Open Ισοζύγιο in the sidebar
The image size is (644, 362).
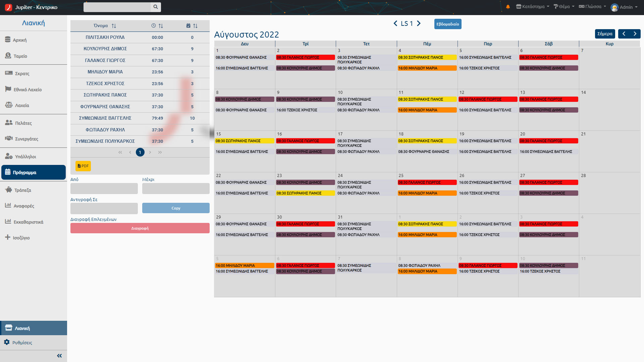(x=34, y=238)
